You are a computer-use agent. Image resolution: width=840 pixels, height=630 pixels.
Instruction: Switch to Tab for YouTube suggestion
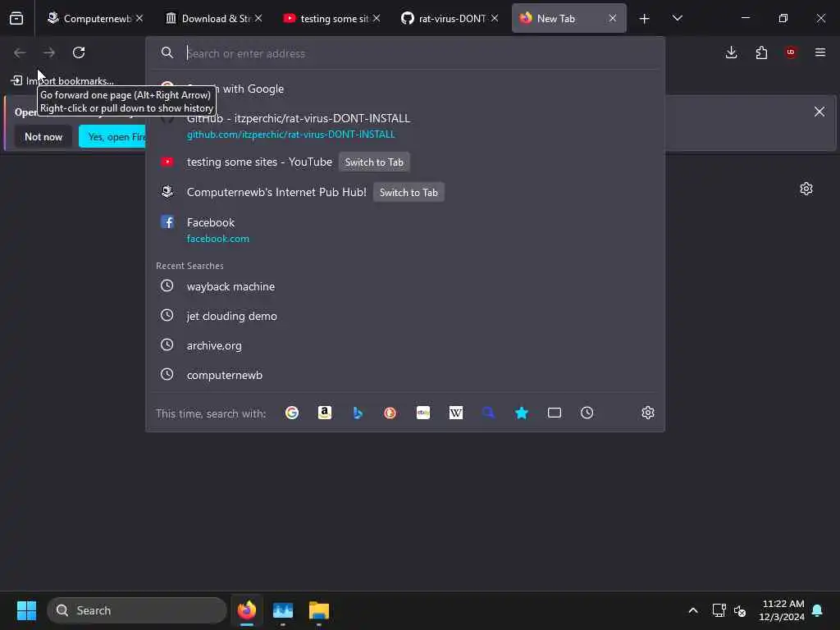pos(374,162)
